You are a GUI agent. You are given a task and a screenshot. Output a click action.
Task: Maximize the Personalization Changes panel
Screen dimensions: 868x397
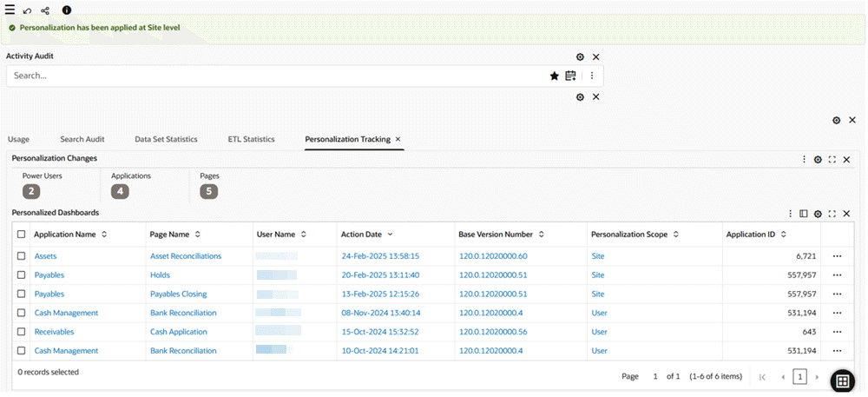(x=832, y=160)
